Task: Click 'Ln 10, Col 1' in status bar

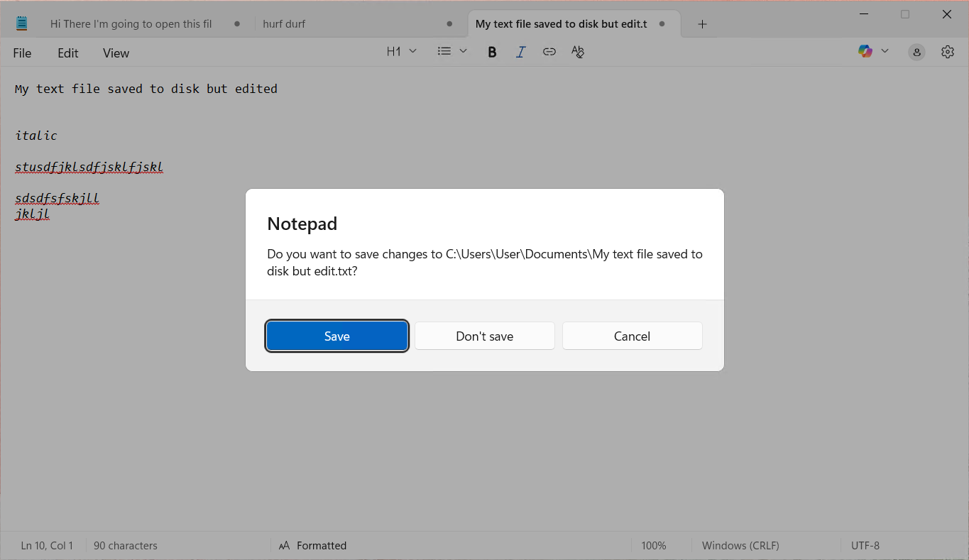Action: click(47, 546)
